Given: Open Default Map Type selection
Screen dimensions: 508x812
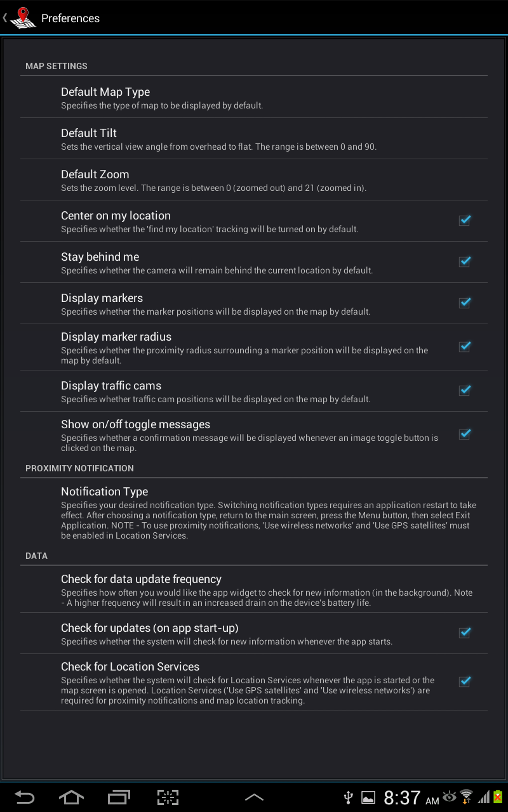Looking at the screenshot, I should pos(254,98).
